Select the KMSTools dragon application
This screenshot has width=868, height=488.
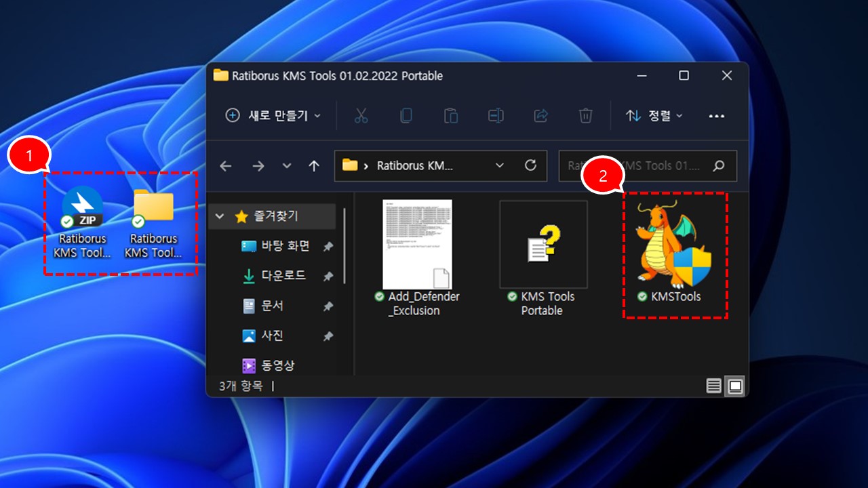675,252
